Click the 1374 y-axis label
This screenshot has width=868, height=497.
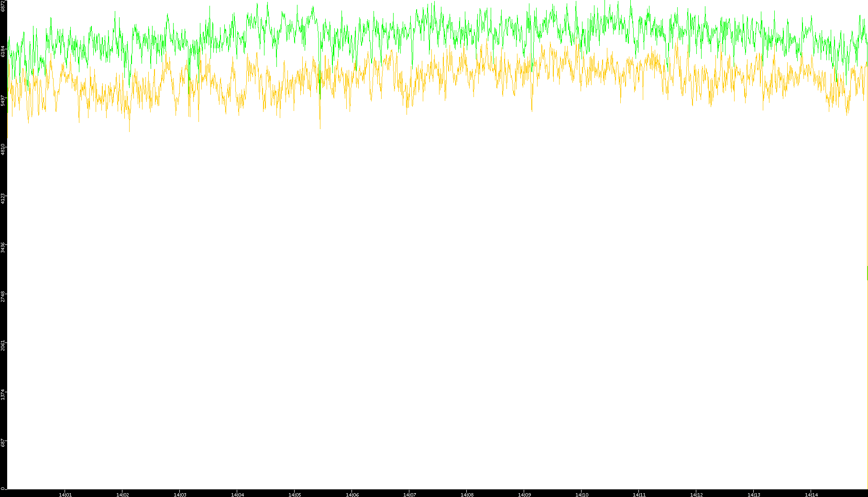[3, 395]
